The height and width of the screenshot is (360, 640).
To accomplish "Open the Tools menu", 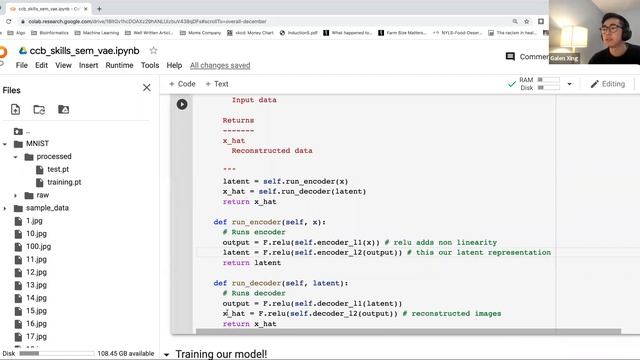I will 150,65.
